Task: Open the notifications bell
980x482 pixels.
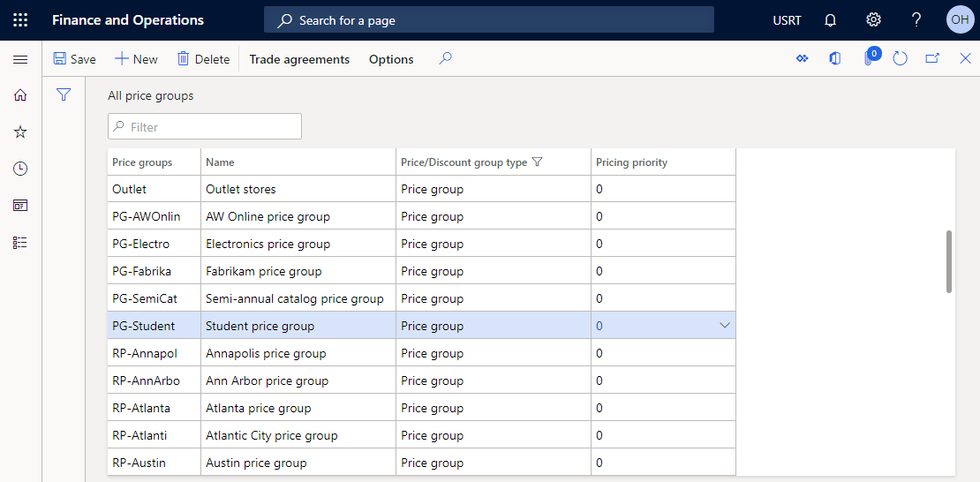Action: pos(830,20)
